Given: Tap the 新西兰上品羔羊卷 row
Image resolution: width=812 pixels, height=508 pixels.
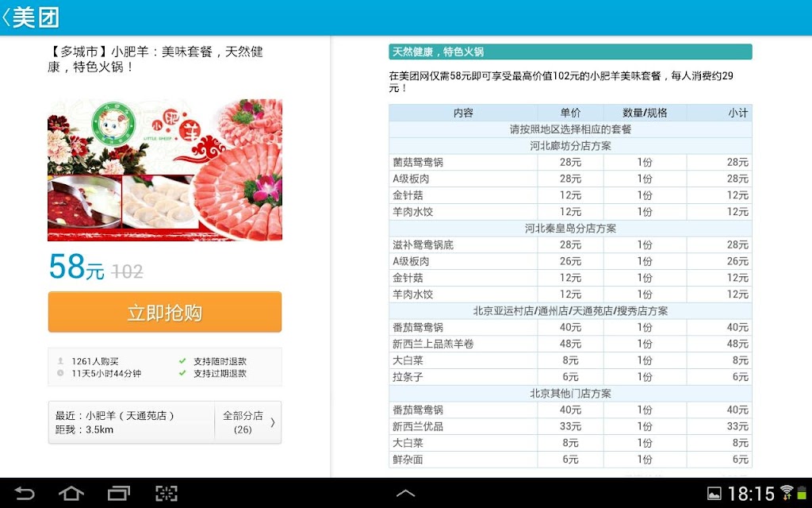Looking at the screenshot, I should coord(570,344).
